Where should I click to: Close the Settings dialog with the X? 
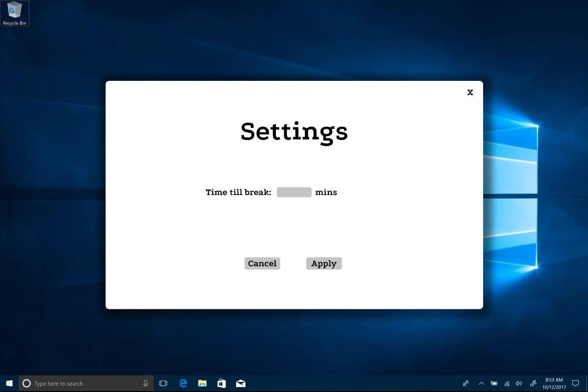click(x=470, y=92)
